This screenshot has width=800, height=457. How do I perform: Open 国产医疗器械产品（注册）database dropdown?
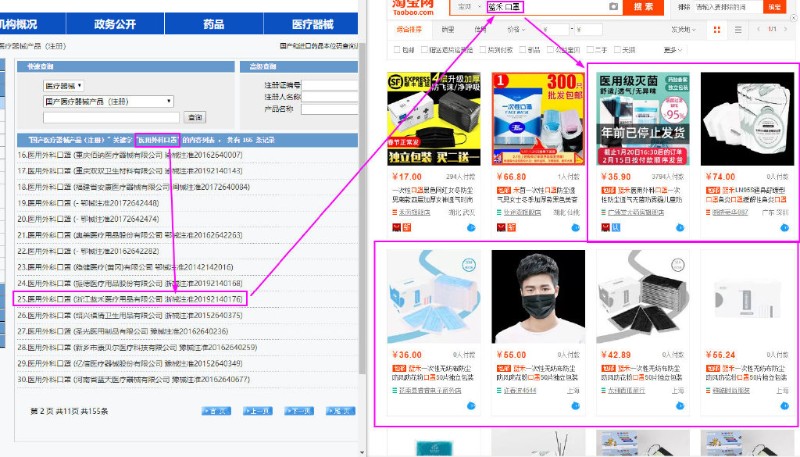(x=108, y=101)
